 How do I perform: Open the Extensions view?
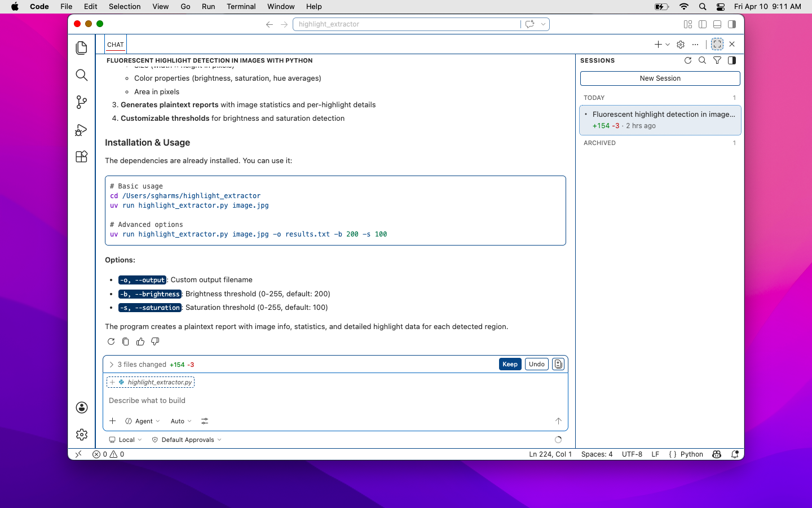coord(81,156)
